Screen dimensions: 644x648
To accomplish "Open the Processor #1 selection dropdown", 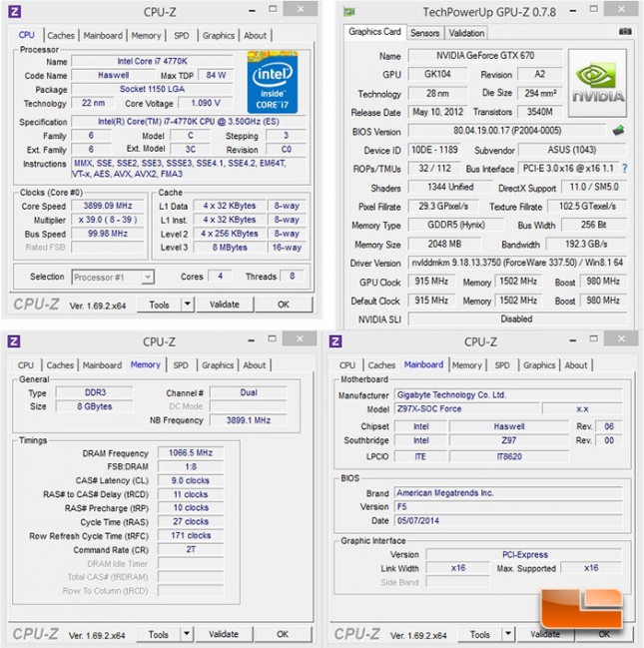I will click(x=113, y=277).
